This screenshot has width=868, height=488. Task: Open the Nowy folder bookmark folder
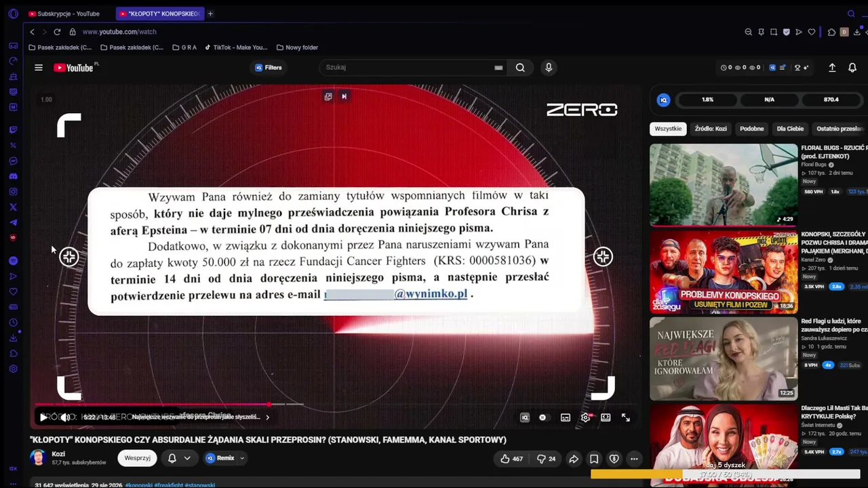(297, 47)
